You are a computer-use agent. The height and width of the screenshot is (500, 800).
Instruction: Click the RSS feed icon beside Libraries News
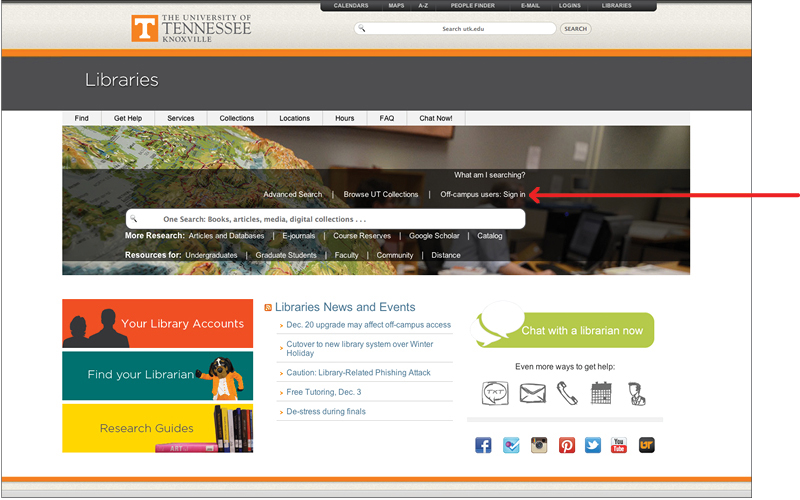pyautogui.click(x=268, y=307)
